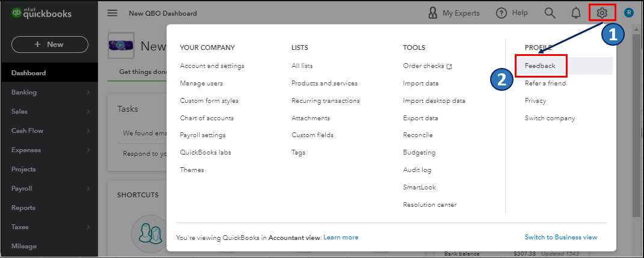Toggle the hamburger navigation menu
This screenshot has height=258, width=644.
click(x=112, y=13)
